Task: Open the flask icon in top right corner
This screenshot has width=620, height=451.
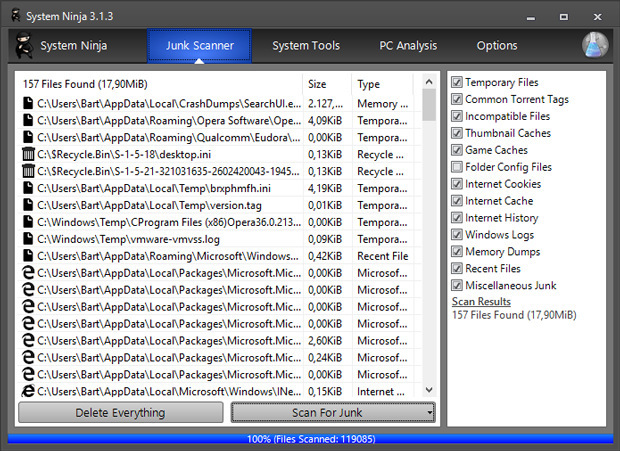Action: pyautogui.click(x=595, y=45)
